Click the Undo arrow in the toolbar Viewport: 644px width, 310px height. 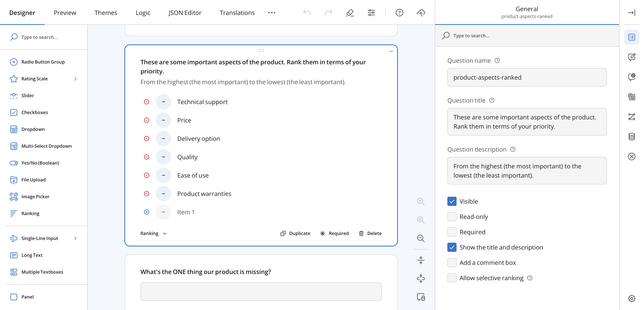(x=307, y=12)
